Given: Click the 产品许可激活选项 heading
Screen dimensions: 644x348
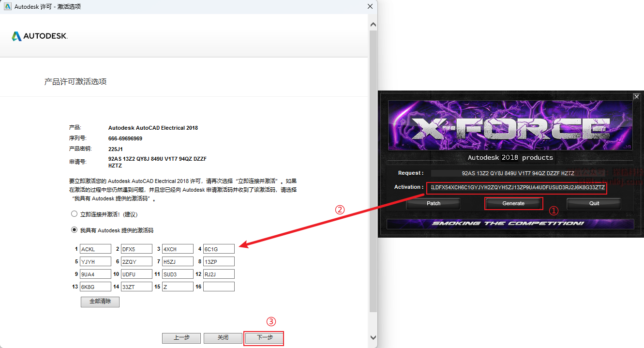Looking at the screenshot, I should [75, 81].
